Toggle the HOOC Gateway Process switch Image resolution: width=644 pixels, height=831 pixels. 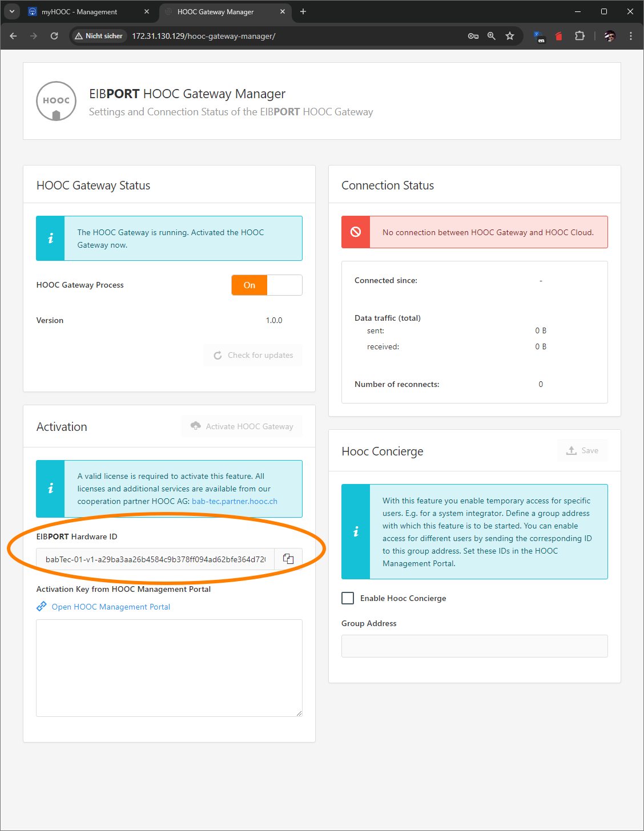coord(267,285)
